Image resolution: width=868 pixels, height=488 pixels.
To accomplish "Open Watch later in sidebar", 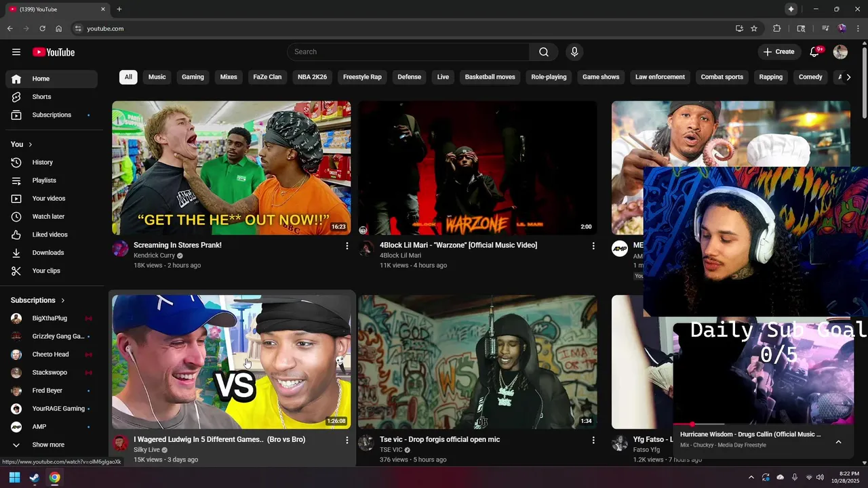I will (x=52, y=217).
